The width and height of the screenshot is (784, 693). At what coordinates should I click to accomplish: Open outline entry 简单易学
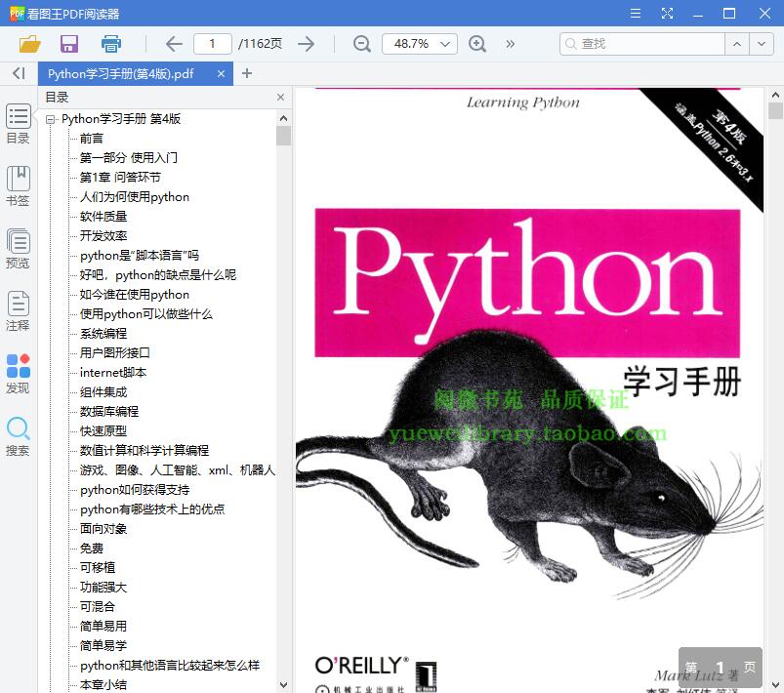[103, 646]
